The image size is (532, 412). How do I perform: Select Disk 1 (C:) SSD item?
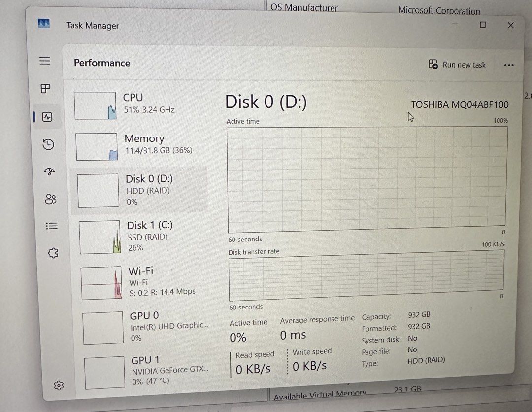pyautogui.click(x=142, y=237)
